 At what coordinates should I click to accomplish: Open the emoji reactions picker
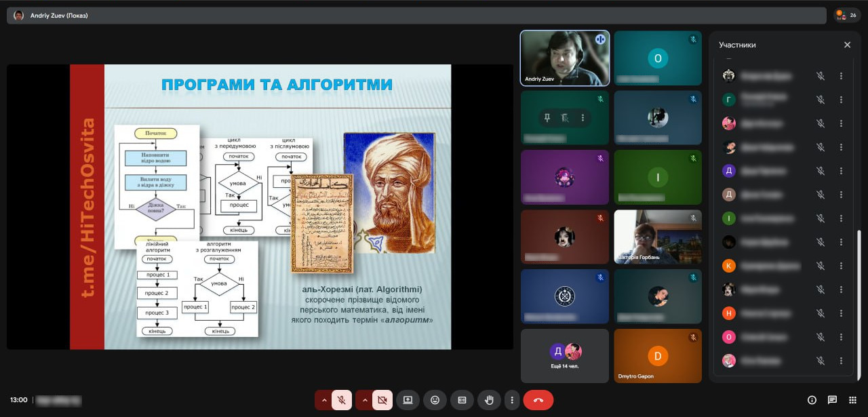click(435, 400)
